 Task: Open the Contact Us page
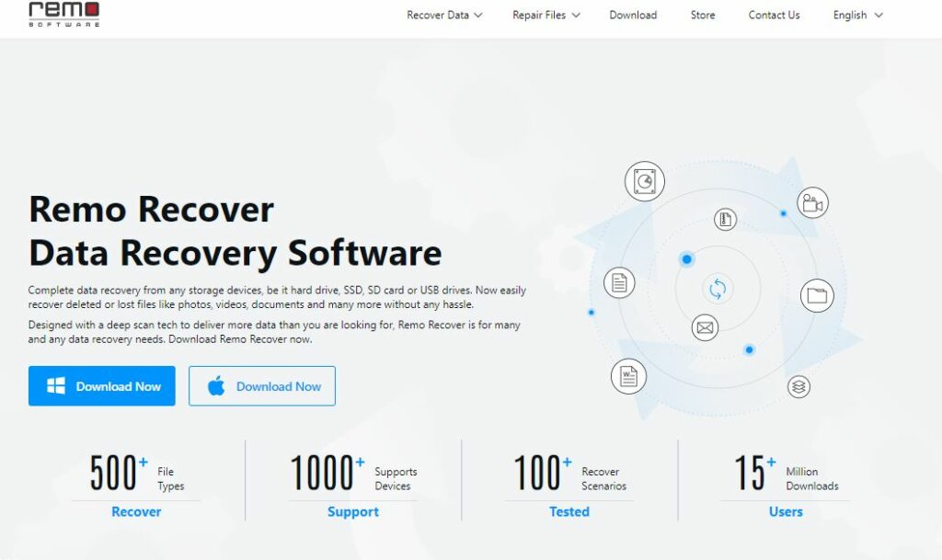tap(774, 15)
